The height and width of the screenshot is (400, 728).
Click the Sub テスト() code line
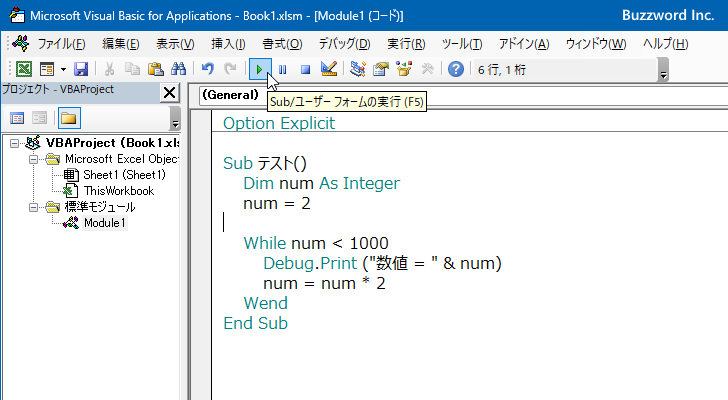click(265, 163)
